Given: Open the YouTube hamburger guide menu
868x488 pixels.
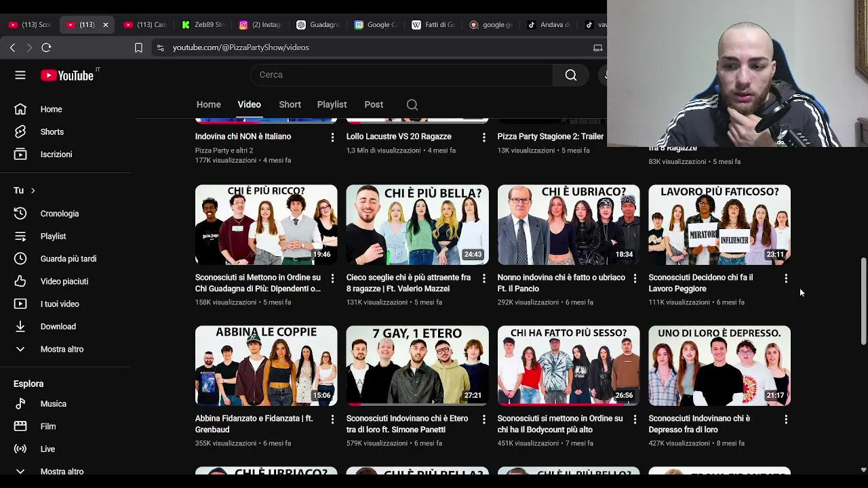Looking at the screenshot, I should tap(20, 75).
